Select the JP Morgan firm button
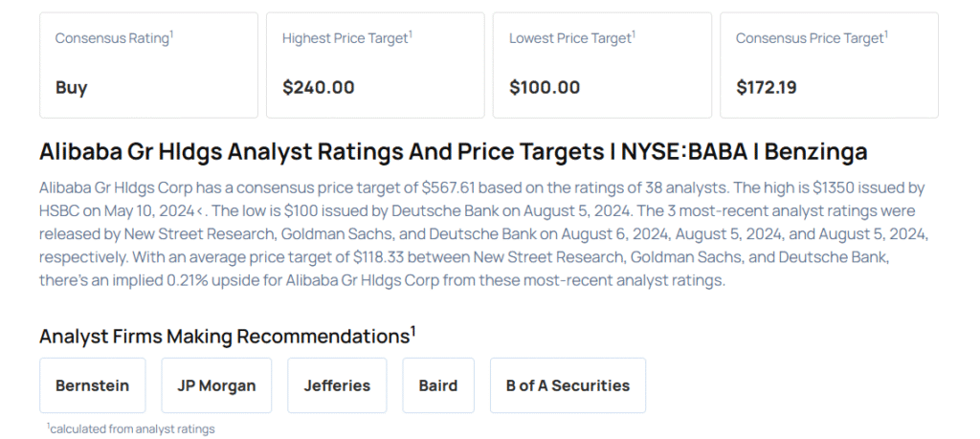The width and height of the screenshot is (980, 439). tap(216, 385)
